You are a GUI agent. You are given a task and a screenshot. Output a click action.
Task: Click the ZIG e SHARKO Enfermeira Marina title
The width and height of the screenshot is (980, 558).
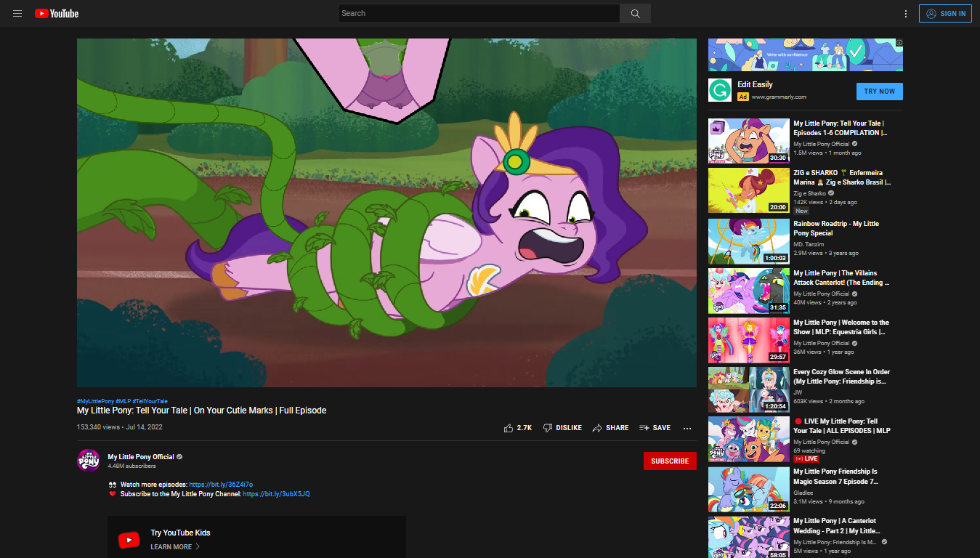pos(843,178)
